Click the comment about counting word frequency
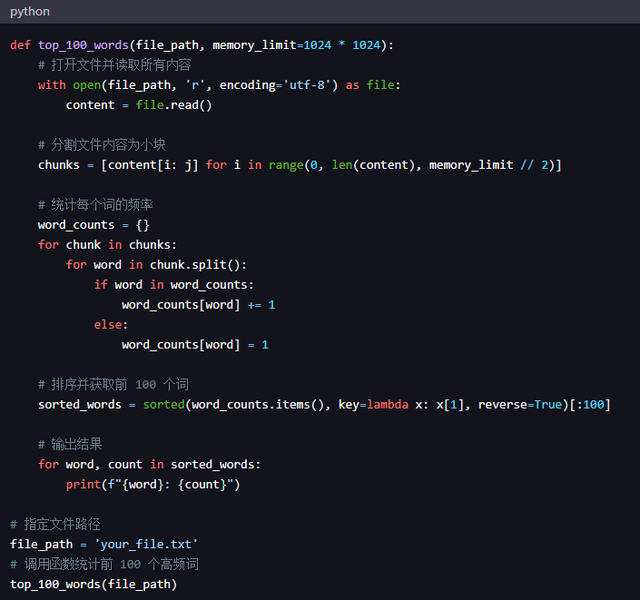Image resolution: width=640 pixels, height=600 pixels. pos(96,205)
